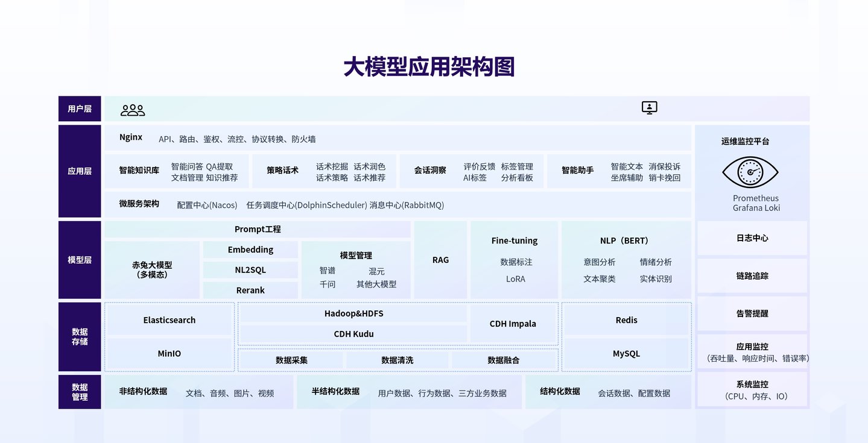Click the 策略话术 heading

[282, 171]
